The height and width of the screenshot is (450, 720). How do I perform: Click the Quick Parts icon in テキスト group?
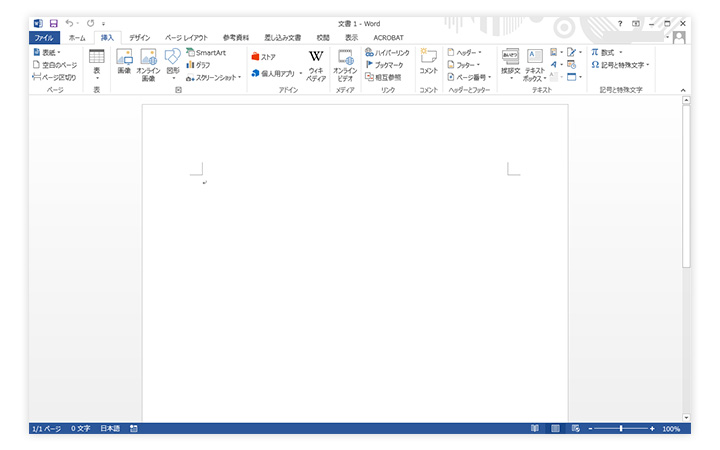[x=554, y=52]
